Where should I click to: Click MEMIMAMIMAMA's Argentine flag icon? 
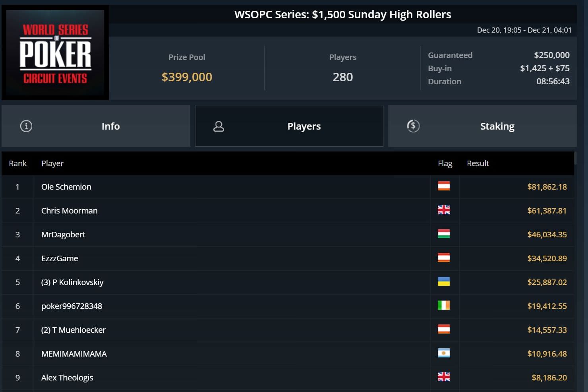coord(444,353)
